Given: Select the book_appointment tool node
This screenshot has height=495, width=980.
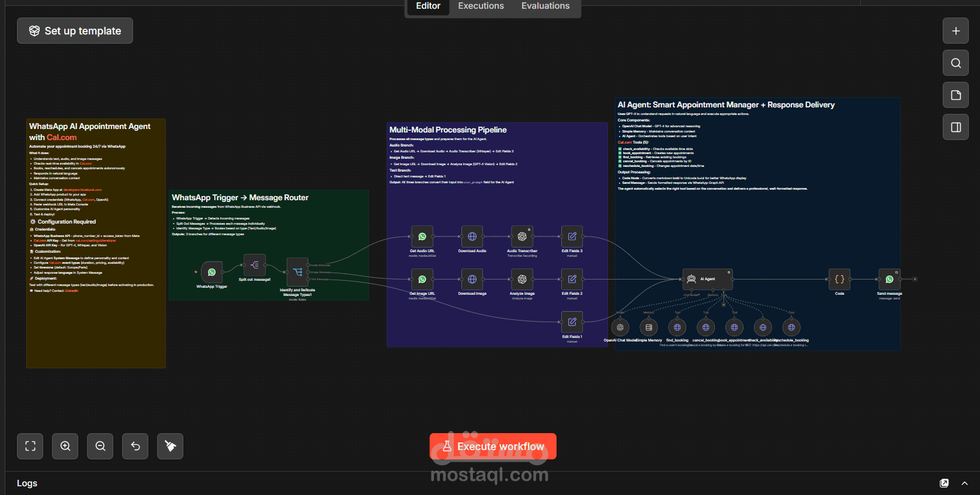Looking at the screenshot, I should click(734, 327).
